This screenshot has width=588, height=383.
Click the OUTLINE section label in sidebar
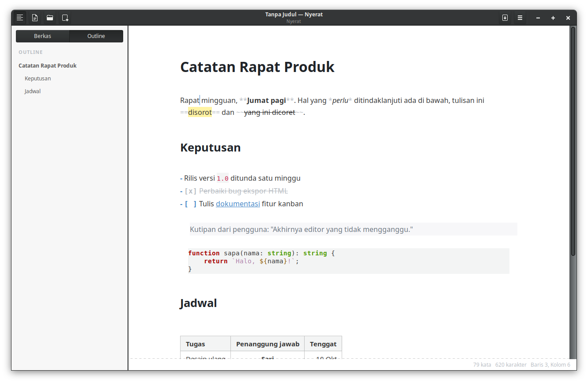(x=31, y=52)
